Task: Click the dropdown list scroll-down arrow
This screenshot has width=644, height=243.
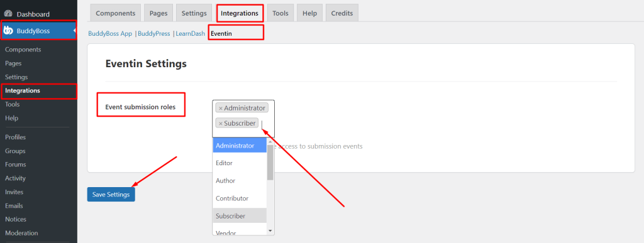Action: pos(270,230)
